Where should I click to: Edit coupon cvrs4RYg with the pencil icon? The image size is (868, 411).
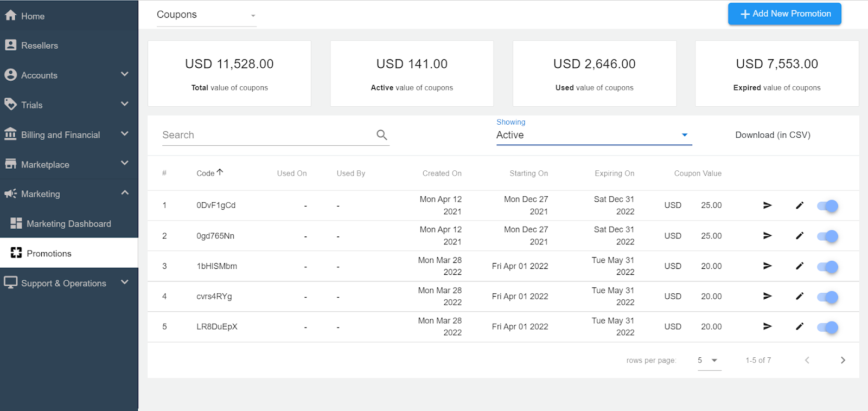(x=799, y=297)
